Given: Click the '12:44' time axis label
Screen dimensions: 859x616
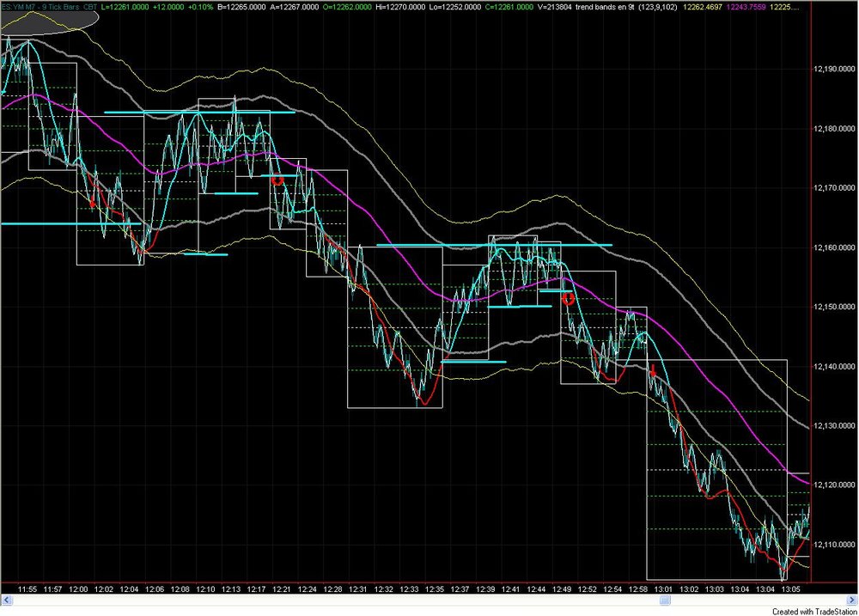Looking at the screenshot, I should point(536,589).
